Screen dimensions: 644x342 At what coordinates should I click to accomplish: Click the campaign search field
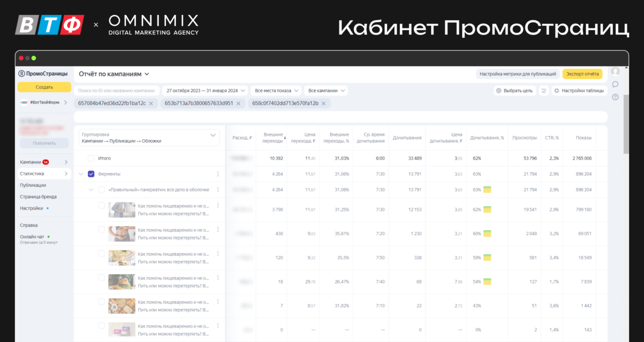(117, 90)
